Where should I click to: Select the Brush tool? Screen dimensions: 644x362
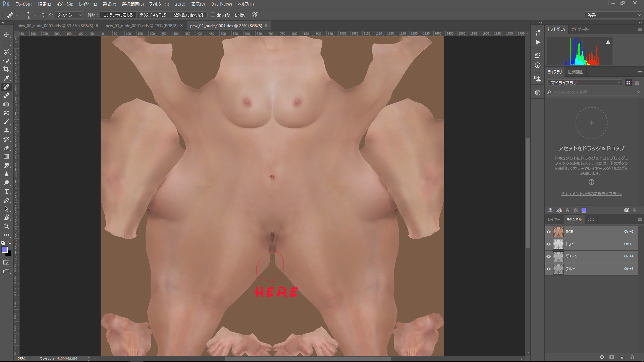[6, 122]
